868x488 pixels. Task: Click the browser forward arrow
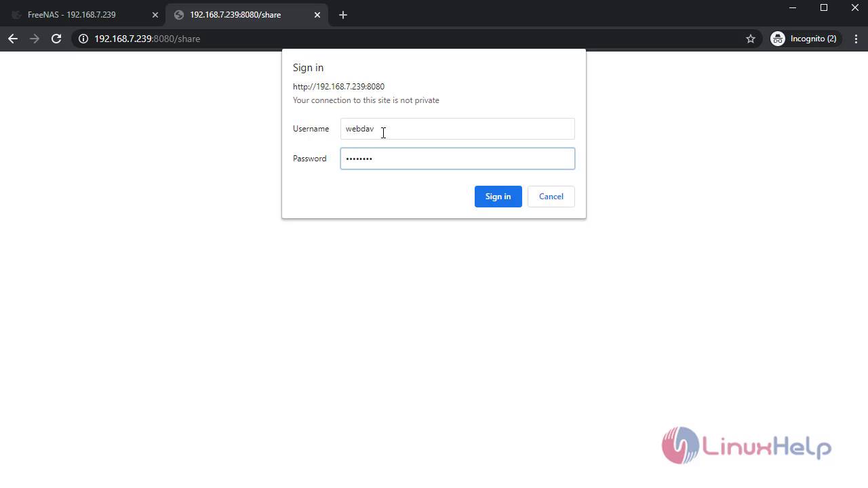pos(35,39)
